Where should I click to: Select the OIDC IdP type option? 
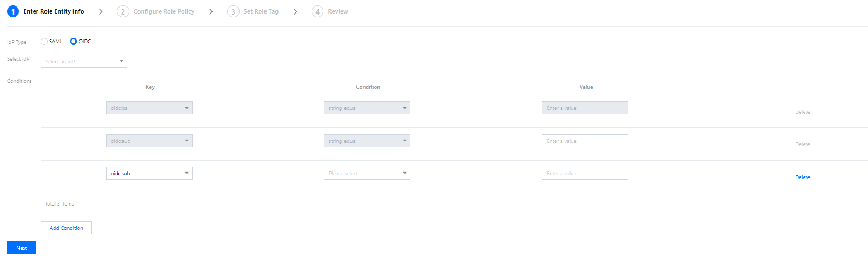click(x=74, y=42)
